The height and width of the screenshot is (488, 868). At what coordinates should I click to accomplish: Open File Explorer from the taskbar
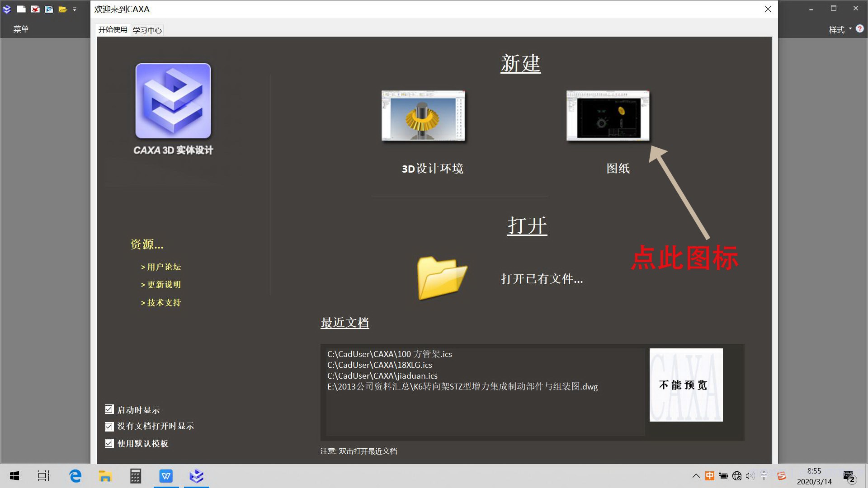coord(105,476)
